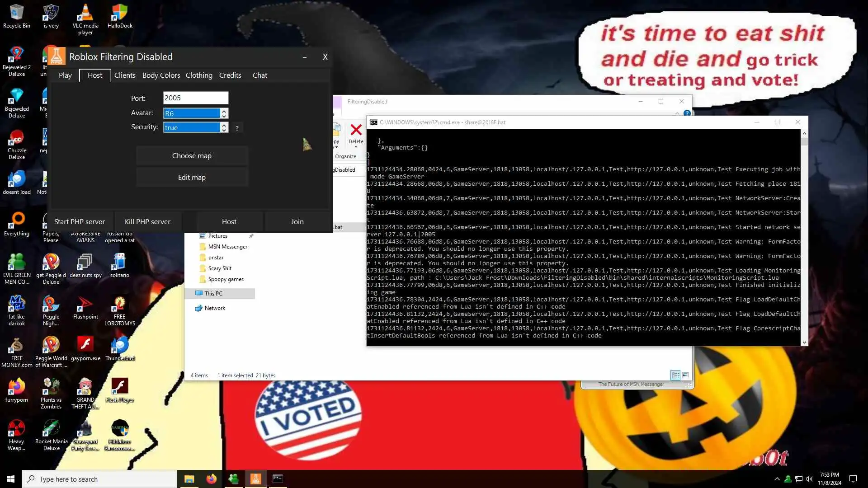Switch to details view in Explorer status bar
Screen dimensions: 868x488
pyautogui.click(x=675, y=375)
